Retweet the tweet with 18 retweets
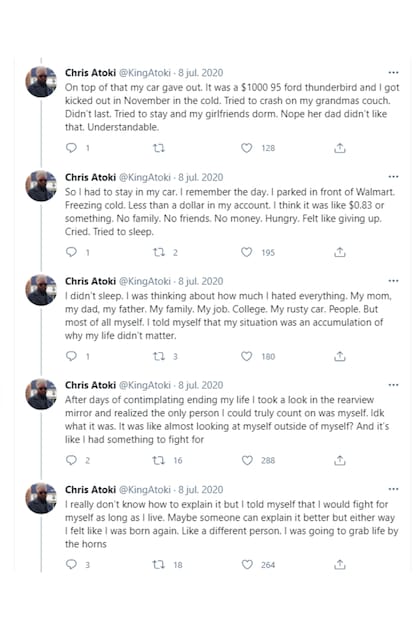 pos(159,565)
